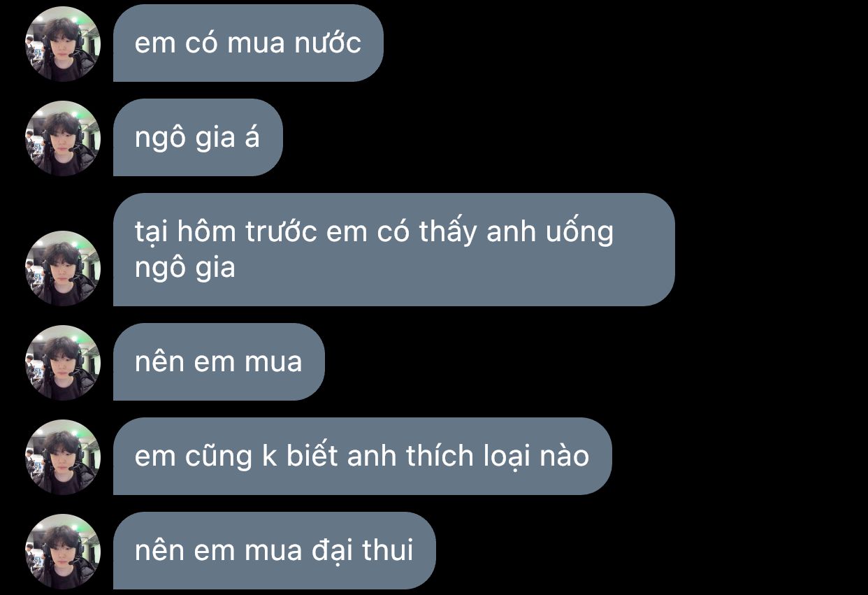Select the message starting "tại hôm trước"
The image size is (868, 595).
click(394, 250)
